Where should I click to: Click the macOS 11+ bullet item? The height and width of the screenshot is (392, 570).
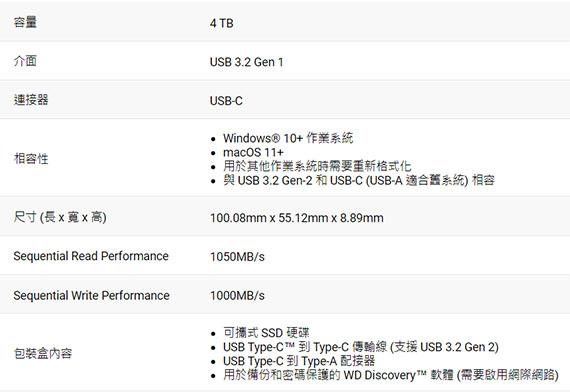[x=253, y=152]
